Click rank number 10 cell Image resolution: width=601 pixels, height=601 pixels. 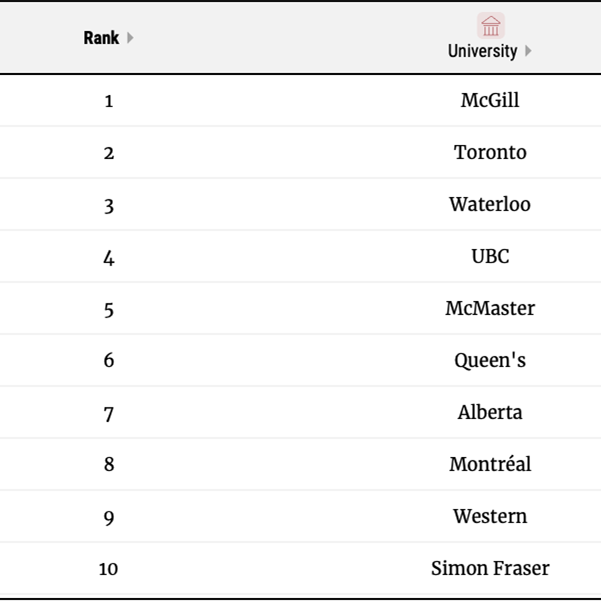(x=108, y=569)
